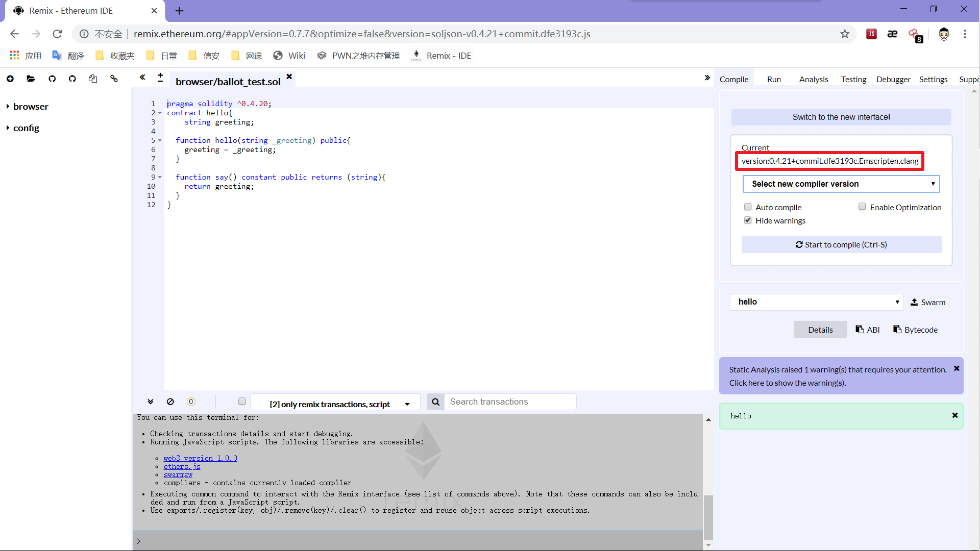Update the current gist with second GitHub icon
Screen dimensions: 980x551
(x=72, y=79)
